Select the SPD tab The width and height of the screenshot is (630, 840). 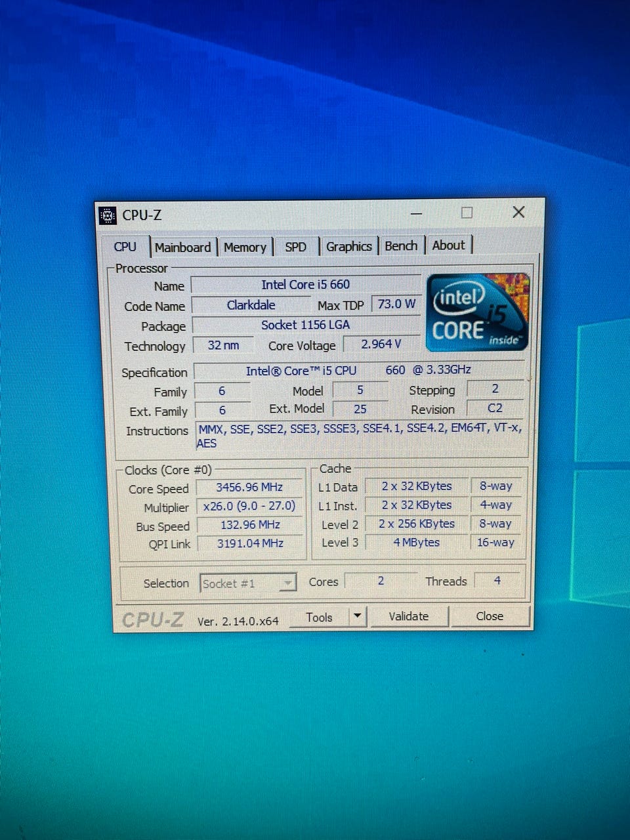(295, 247)
